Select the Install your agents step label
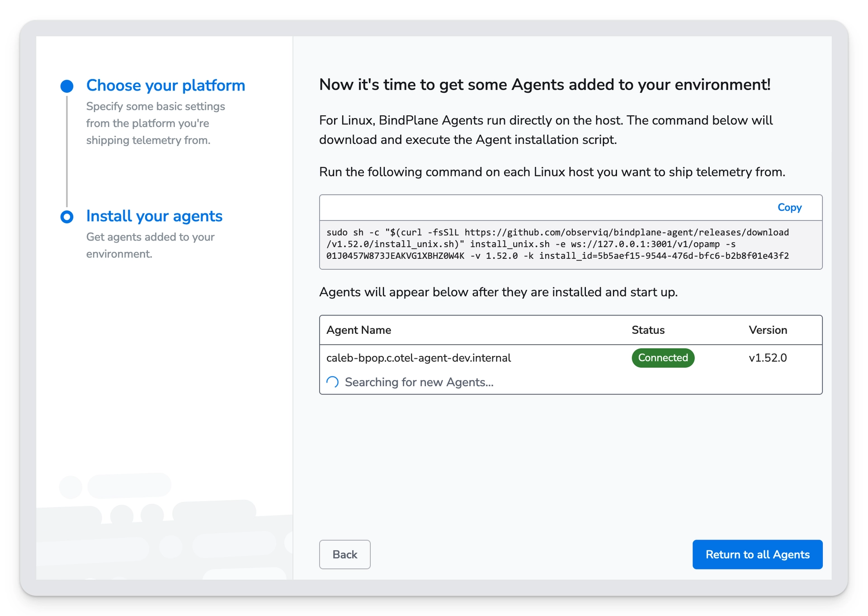Screen dimensions: 868x616 (x=154, y=216)
